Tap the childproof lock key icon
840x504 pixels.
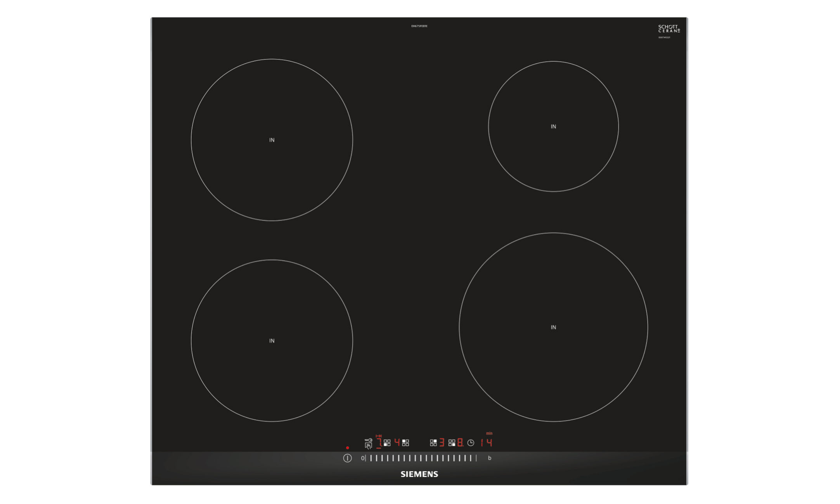pos(369,440)
